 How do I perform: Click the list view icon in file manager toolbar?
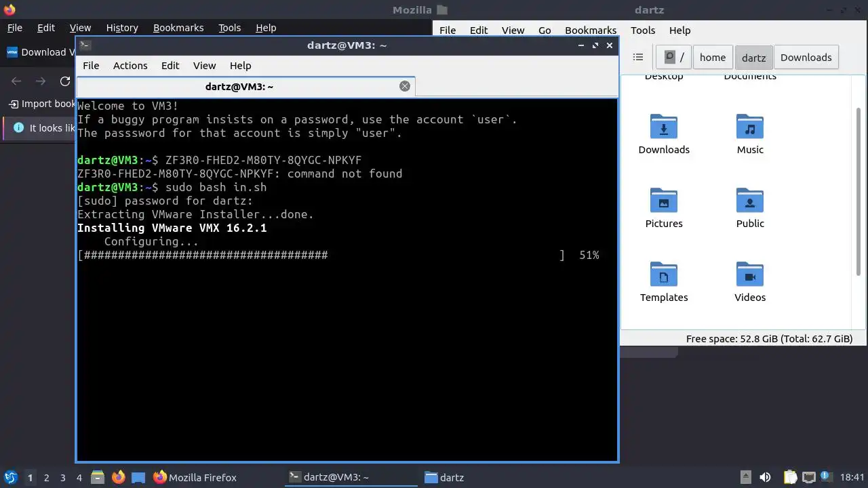[x=637, y=58]
